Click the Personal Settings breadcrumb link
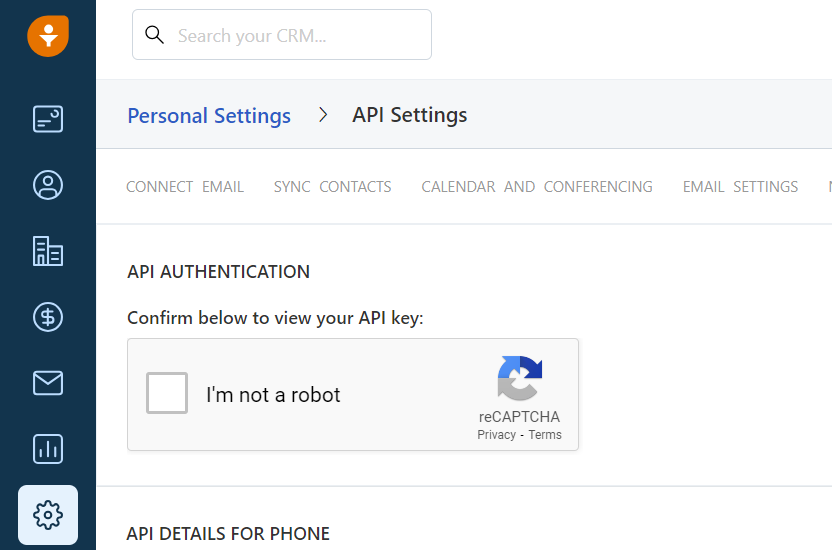Viewport: 832px width, 550px height. [209, 116]
